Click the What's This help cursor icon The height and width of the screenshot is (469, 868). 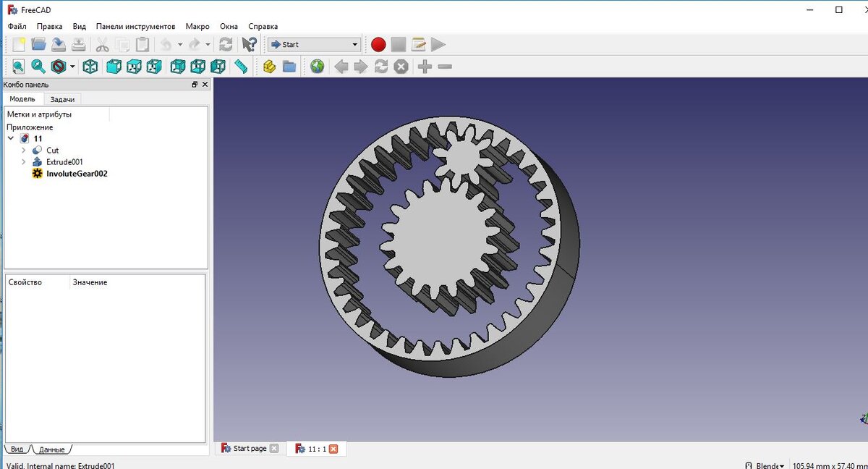tap(249, 44)
